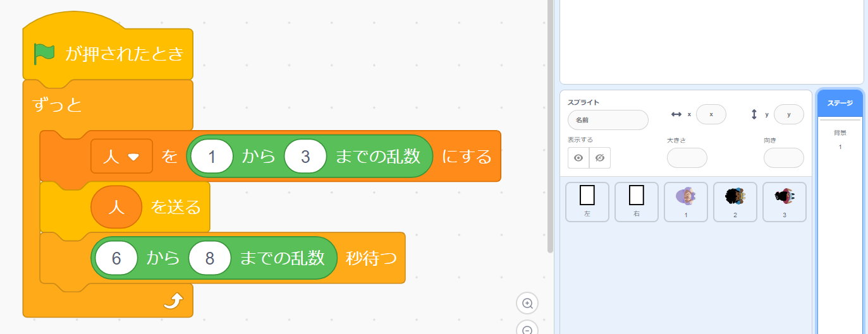Click the 表示する label
This screenshot has height=334, width=868.
[580, 140]
